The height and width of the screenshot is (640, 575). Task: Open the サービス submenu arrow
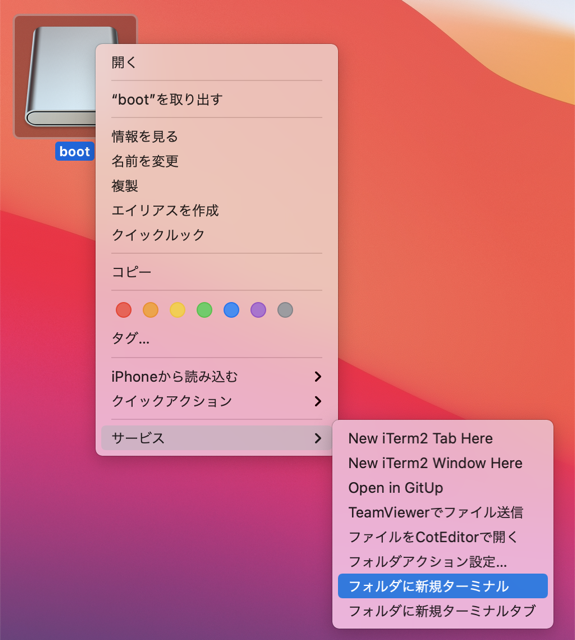(318, 438)
